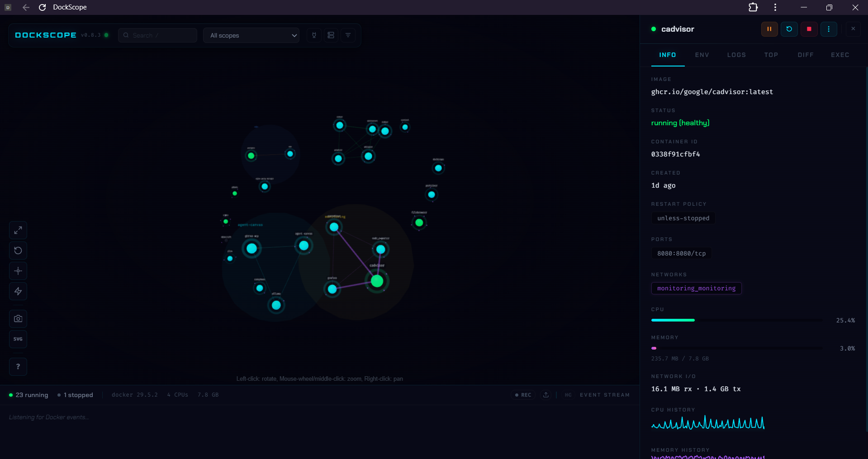Open cadvisor more actions menu
The image size is (868, 459).
point(829,29)
